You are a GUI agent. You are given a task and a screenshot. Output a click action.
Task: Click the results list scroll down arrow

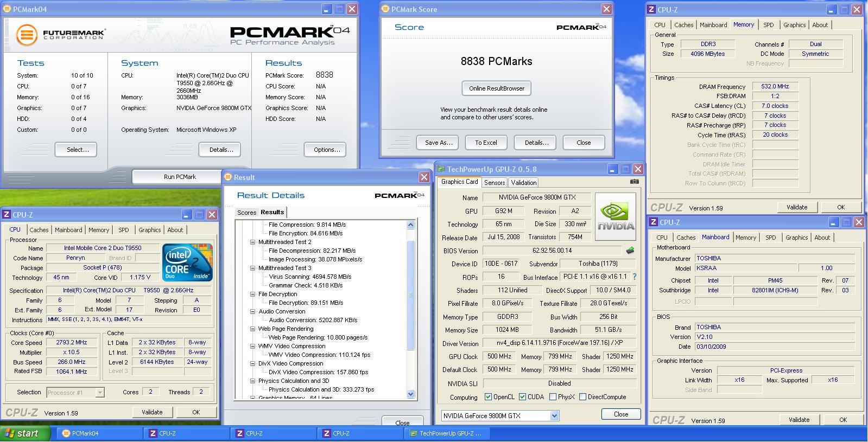tap(410, 394)
